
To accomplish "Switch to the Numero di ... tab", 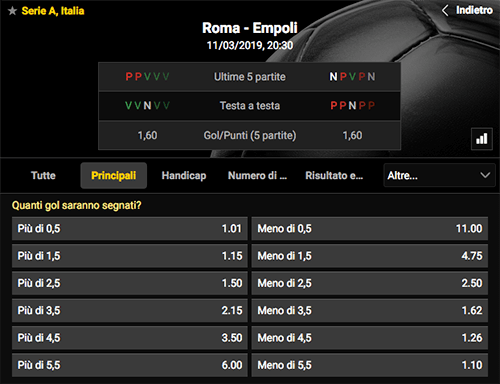I will pyautogui.click(x=257, y=175).
